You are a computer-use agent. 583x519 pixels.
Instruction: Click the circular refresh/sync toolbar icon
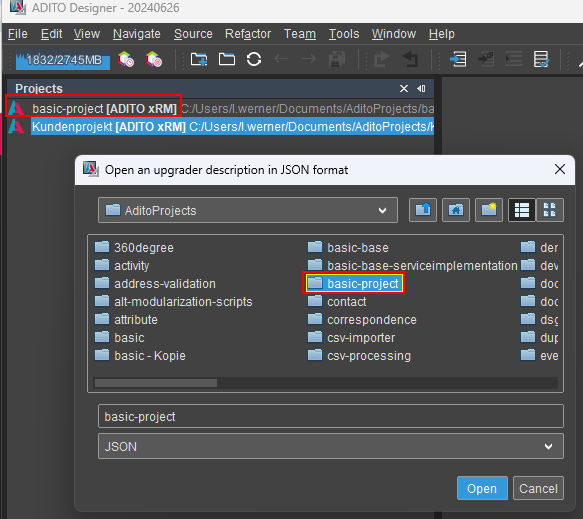click(254, 59)
